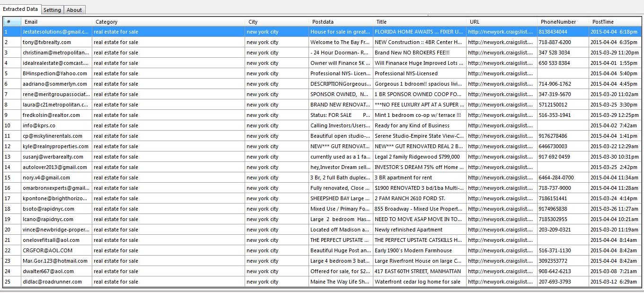The height and width of the screenshot is (293, 644).
Task: Select email christinam@metropolitan...
Action: coord(56,53)
